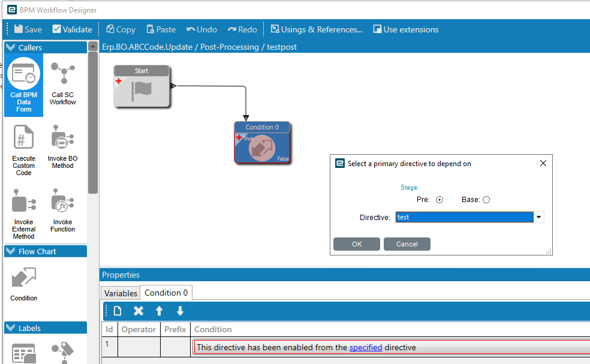Click the Directive field showing test

click(464, 217)
